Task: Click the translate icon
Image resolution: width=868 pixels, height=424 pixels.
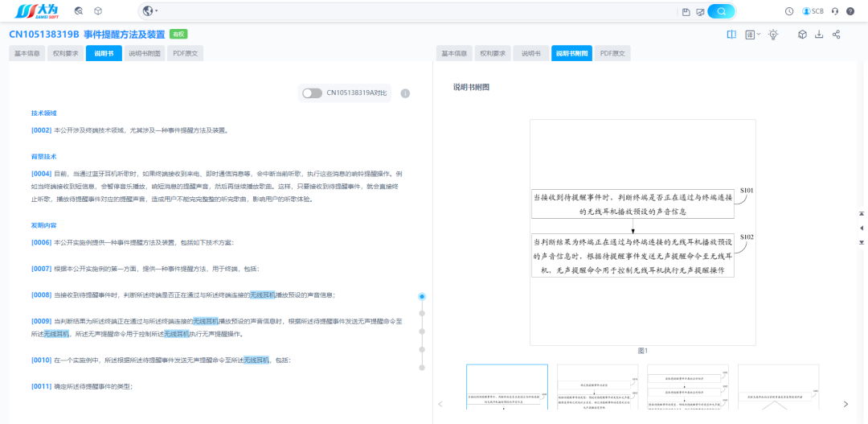Action: click(750, 35)
